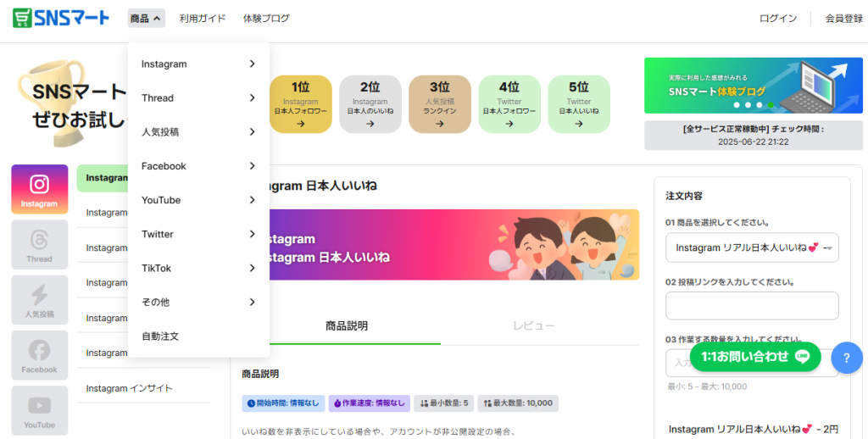Open the 3位 人気投稿 ランクイン ranking card
Screen dimensions: 868x439
click(440, 104)
